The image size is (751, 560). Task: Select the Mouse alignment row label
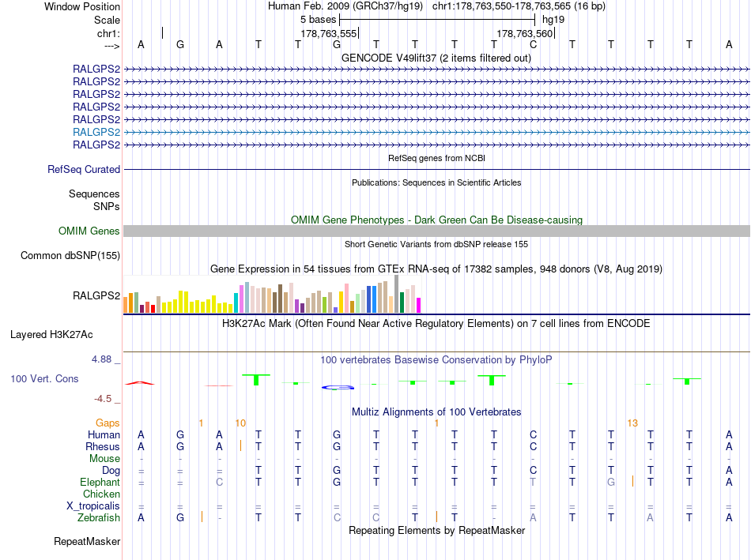point(104,459)
